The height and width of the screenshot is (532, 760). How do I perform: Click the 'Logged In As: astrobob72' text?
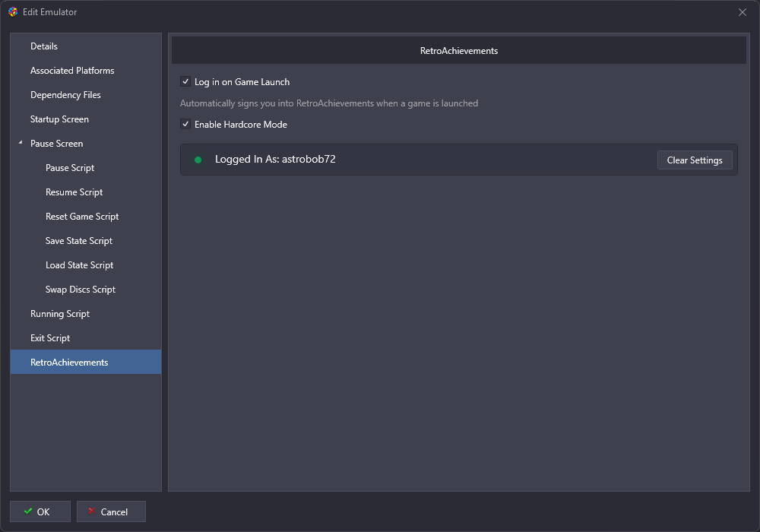point(275,159)
